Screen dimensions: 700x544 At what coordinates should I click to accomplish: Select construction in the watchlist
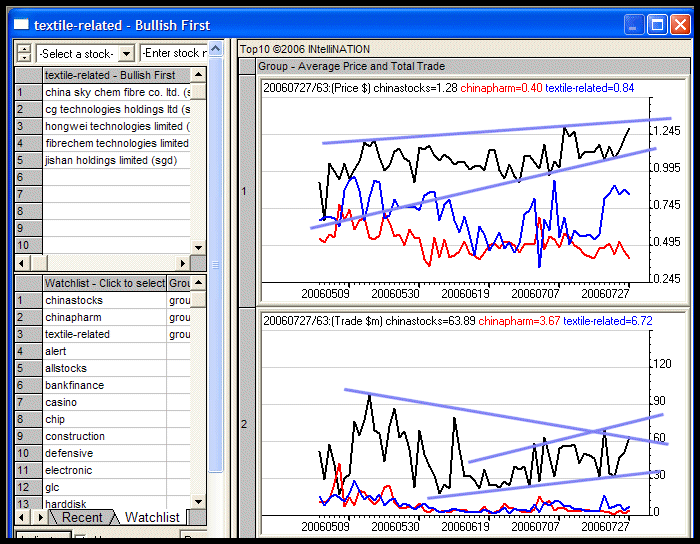(105, 436)
